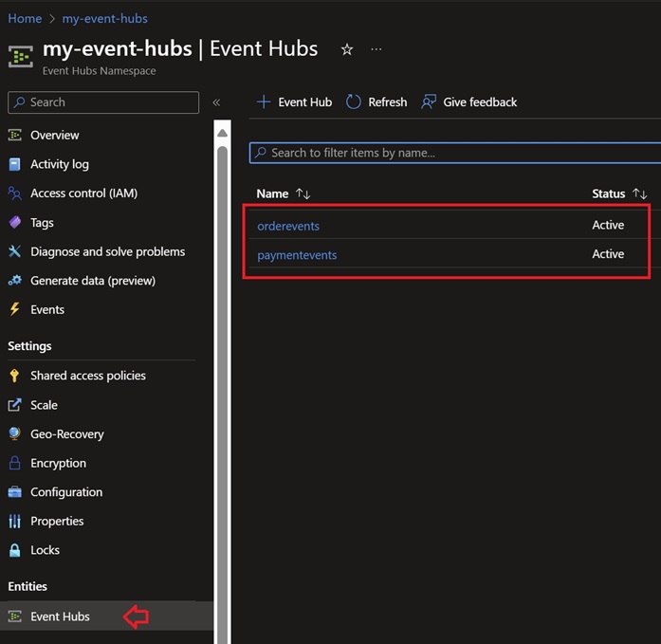Viewport: 661px width, 644px height.
Task: Click the circular Refresh icon
Action: 354,102
